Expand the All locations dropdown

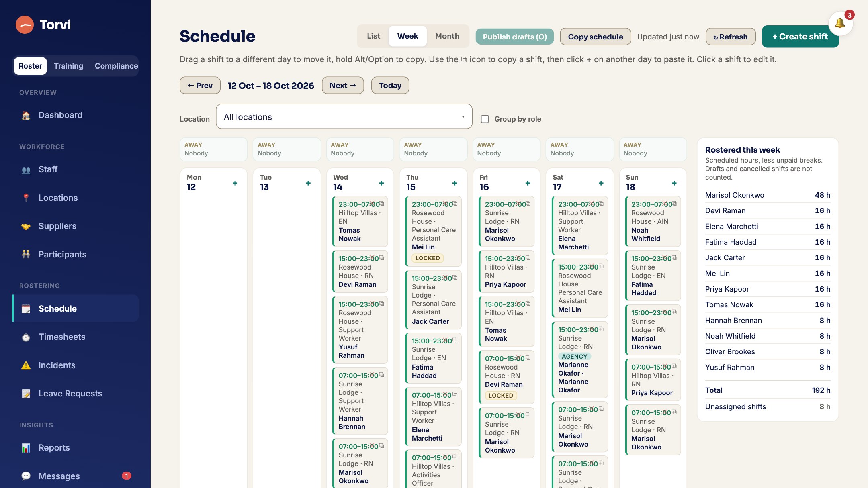point(344,116)
